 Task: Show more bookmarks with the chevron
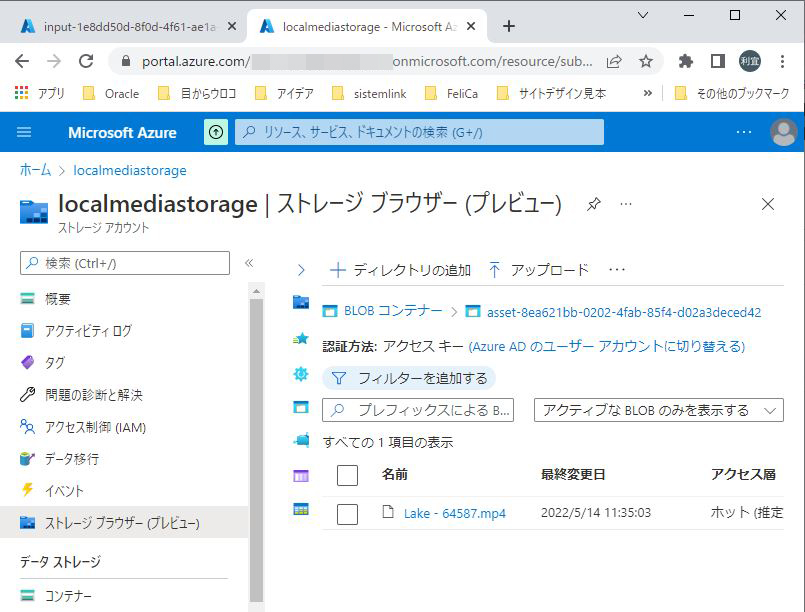(648, 93)
